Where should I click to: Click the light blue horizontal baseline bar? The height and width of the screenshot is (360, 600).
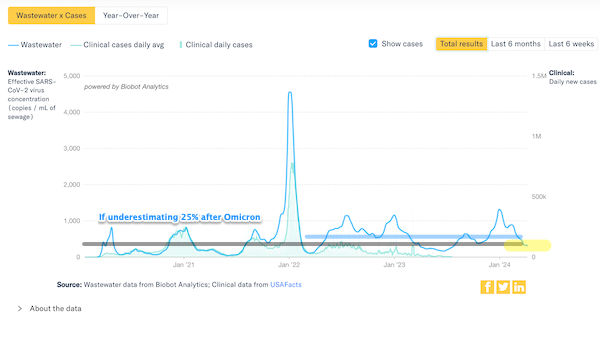click(413, 237)
